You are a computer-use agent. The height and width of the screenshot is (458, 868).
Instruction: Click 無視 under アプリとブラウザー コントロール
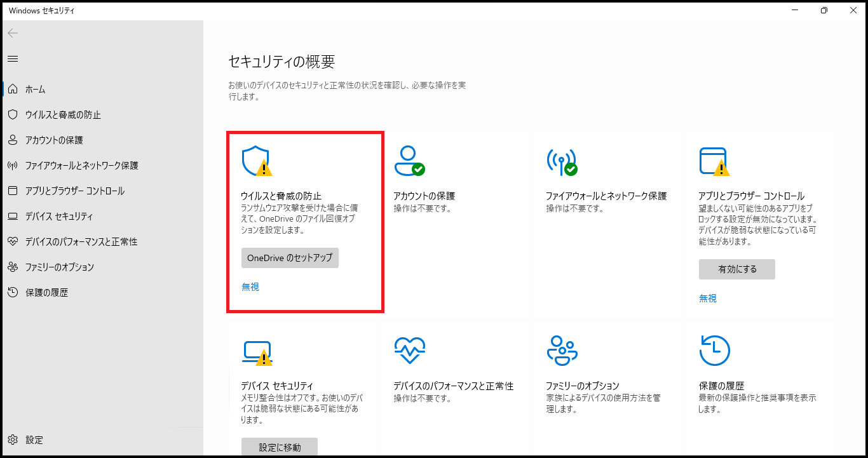click(x=708, y=298)
